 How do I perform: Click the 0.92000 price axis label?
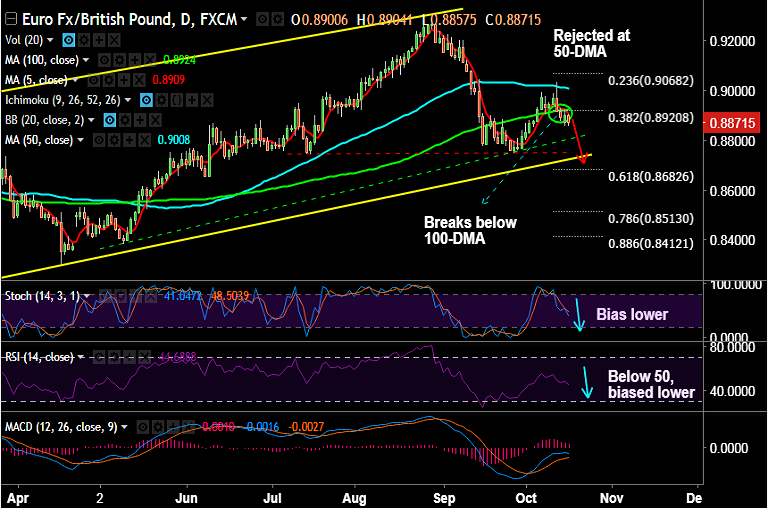pos(732,41)
